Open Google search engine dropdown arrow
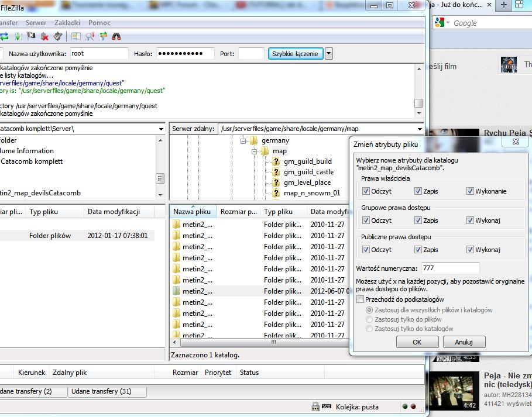The image size is (532, 417). point(448,23)
